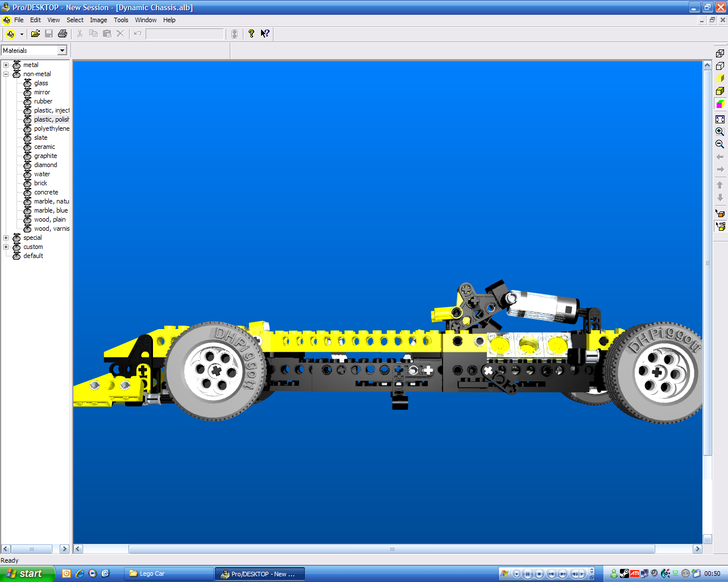Click the select-faces pointer cube icon
The width and height of the screenshot is (728, 582).
pos(720,214)
